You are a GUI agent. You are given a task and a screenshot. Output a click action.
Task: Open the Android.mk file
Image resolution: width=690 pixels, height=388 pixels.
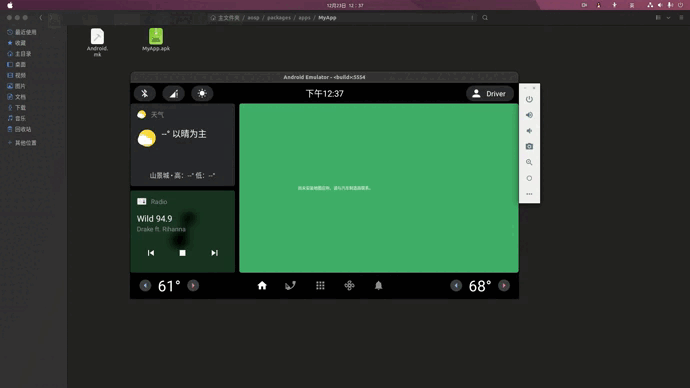click(x=97, y=42)
